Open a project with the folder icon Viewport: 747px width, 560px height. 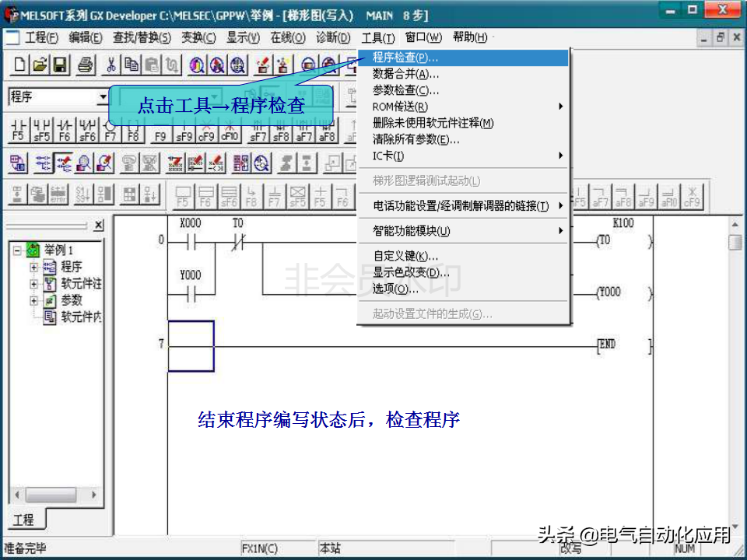tap(40, 65)
